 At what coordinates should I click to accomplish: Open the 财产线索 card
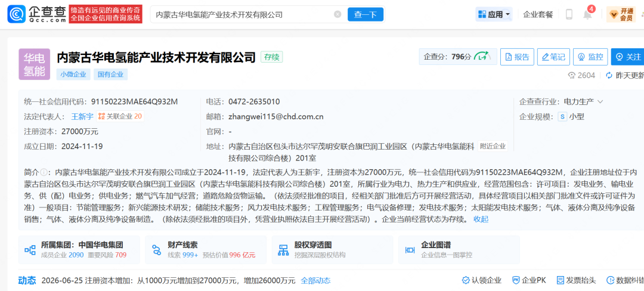(206, 249)
